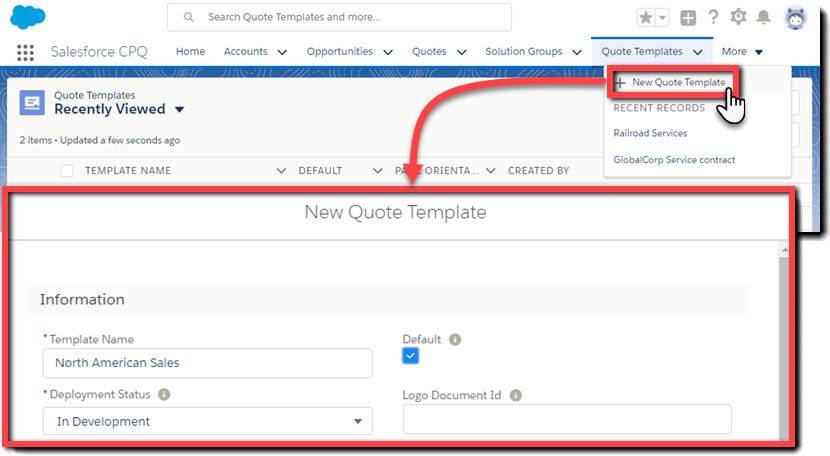
Task: Click the Default field info icon
Action: coord(455,339)
